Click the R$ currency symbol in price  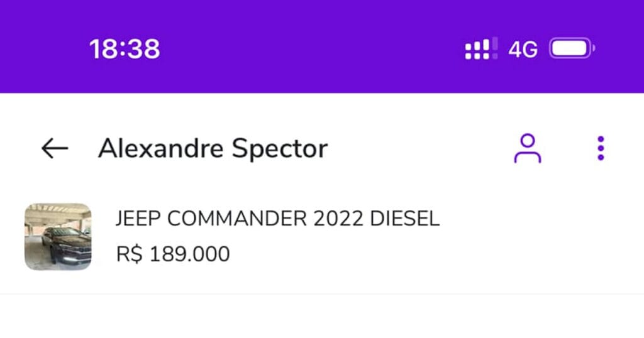pyautogui.click(x=130, y=254)
